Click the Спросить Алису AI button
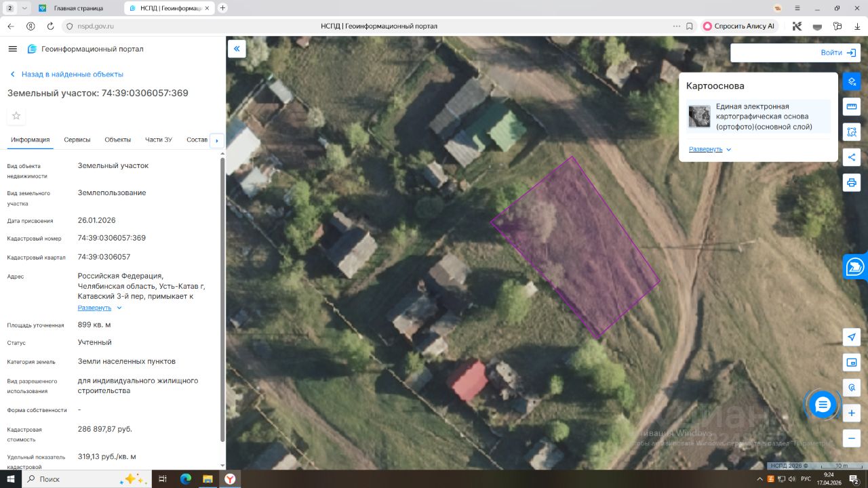 (x=739, y=26)
